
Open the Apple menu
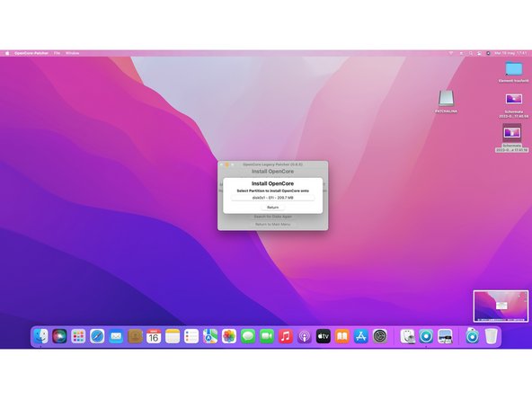7,53
